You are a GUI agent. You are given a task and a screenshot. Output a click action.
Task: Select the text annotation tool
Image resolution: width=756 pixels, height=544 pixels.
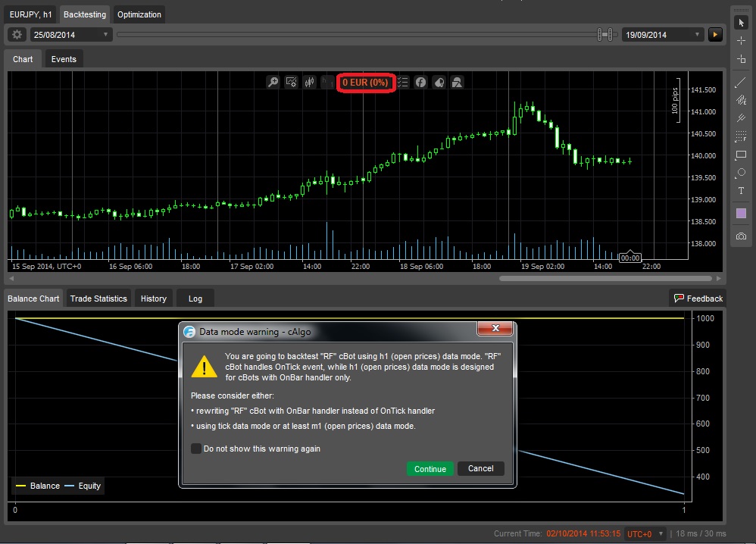[741, 190]
